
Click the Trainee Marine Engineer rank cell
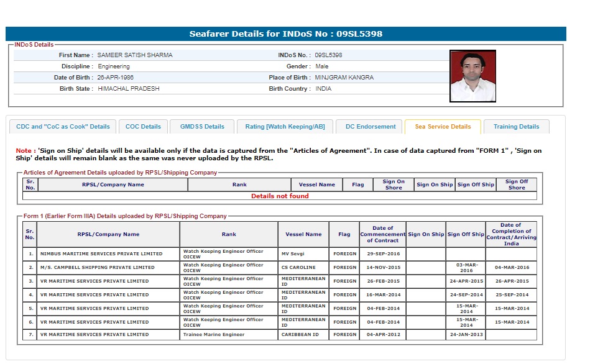coord(228,335)
